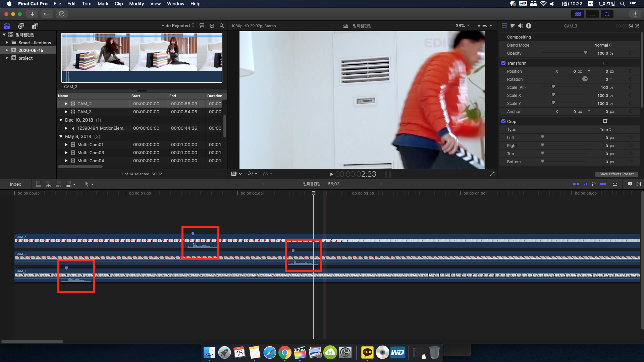Screen dimensions: 644x362
Task: Click the Share export icon
Action: pos(635,14)
